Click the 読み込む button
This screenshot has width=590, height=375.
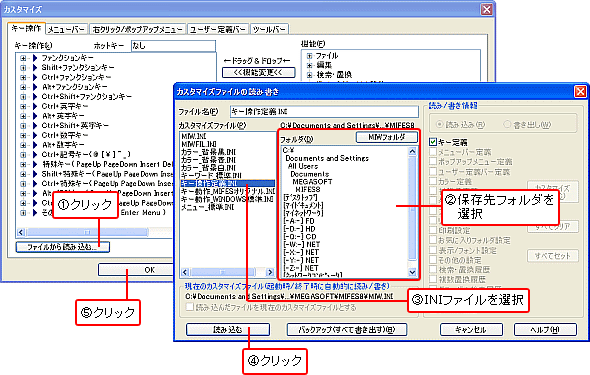coord(228,329)
